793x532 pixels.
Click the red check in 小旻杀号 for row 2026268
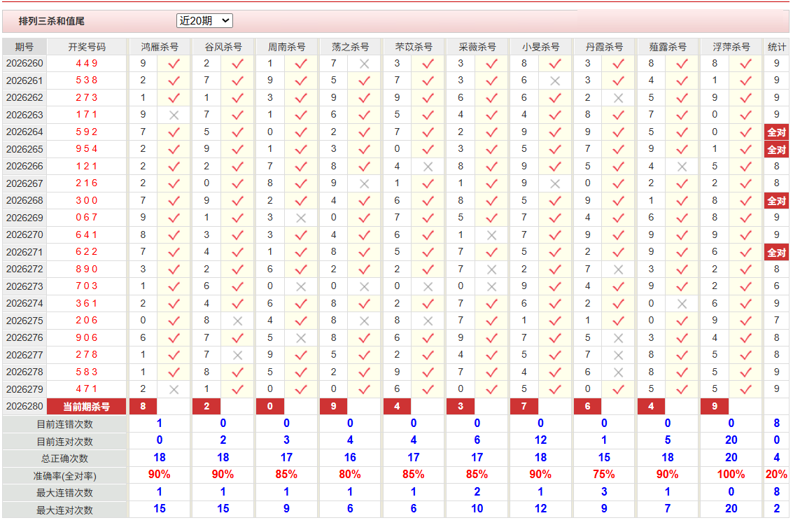click(x=555, y=202)
